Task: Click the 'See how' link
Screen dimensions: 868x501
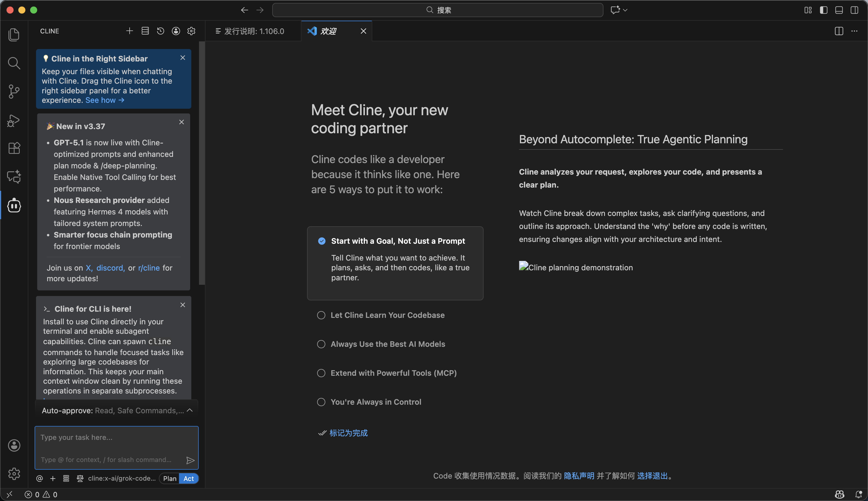Action: [104, 100]
